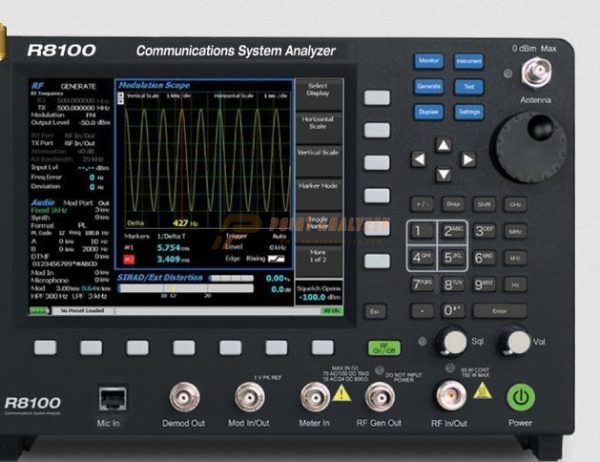Image resolution: width=600 pixels, height=462 pixels.
Task: Push the Step key
Action: tap(453, 204)
